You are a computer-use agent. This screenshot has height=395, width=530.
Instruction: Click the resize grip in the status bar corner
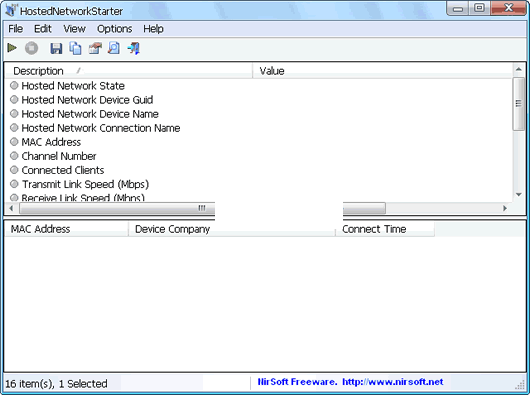point(521,385)
